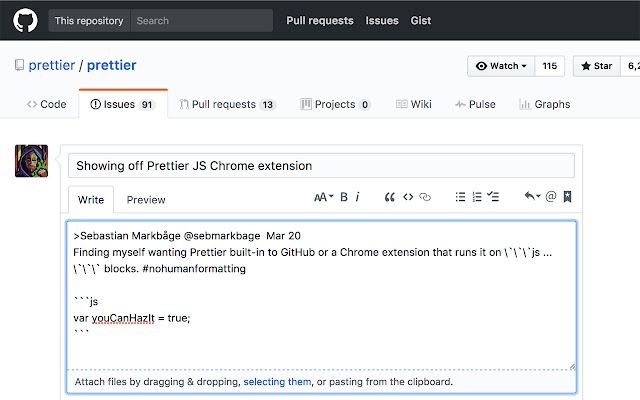Apply italic formatting with i icon
The height and width of the screenshot is (400, 640).
point(358,197)
